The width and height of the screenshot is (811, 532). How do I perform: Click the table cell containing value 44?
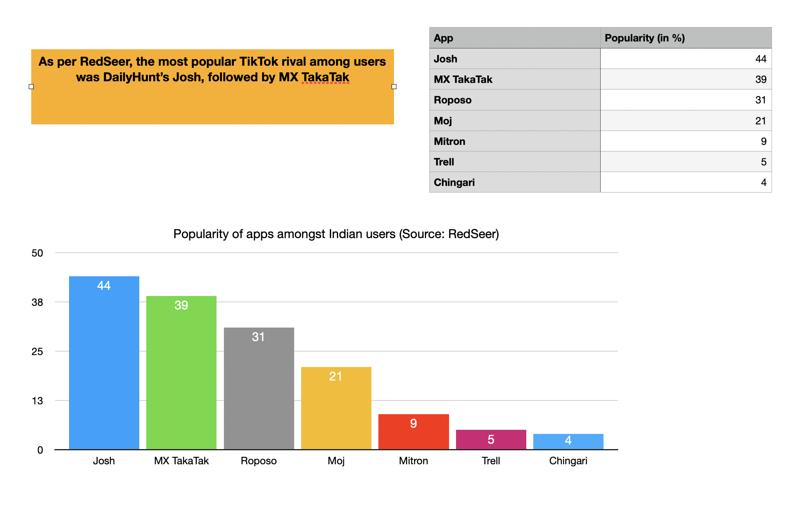pyautogui.click(x=685, y=59)
